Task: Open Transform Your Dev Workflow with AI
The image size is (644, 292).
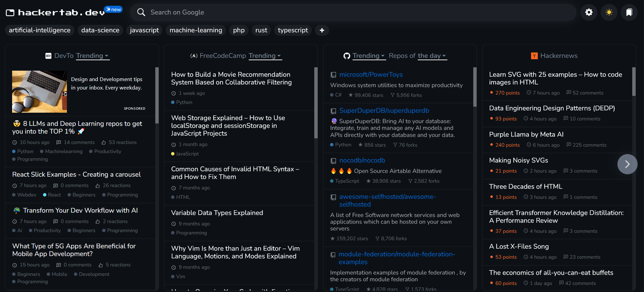Action: [75, 210]
